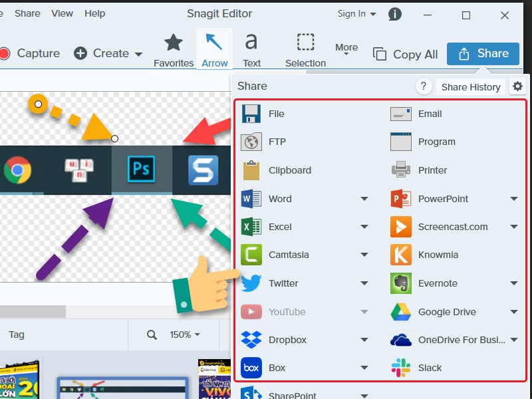Select the Arrow tool

click(x=214, y=49)
